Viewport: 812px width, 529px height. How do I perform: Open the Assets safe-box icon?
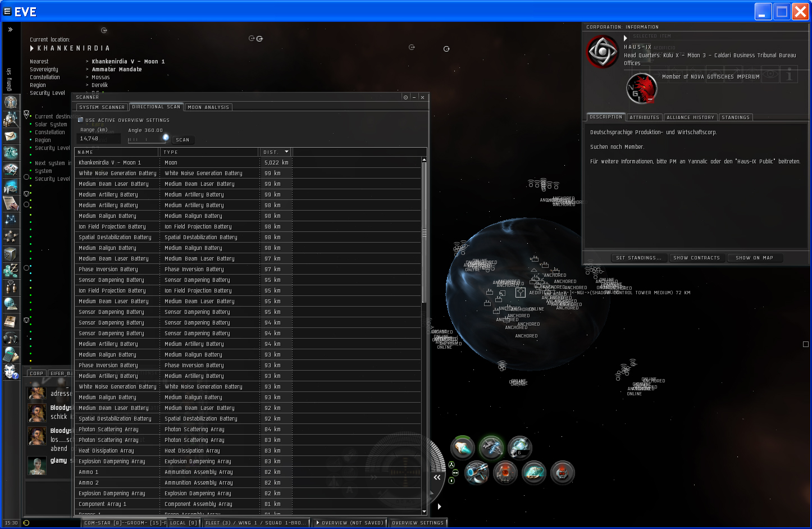point(11,253)
